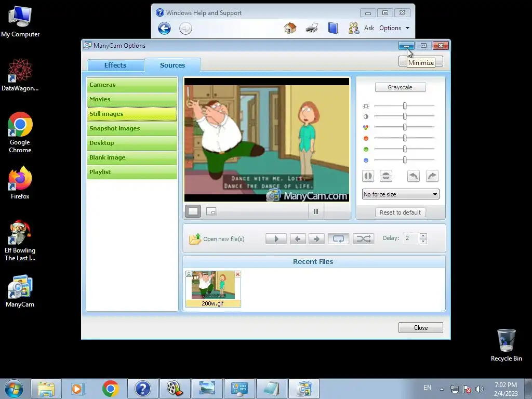Adjust the blue channel slider
The width and height of the screenshot is (532, 399).
(x=405, y=160)
